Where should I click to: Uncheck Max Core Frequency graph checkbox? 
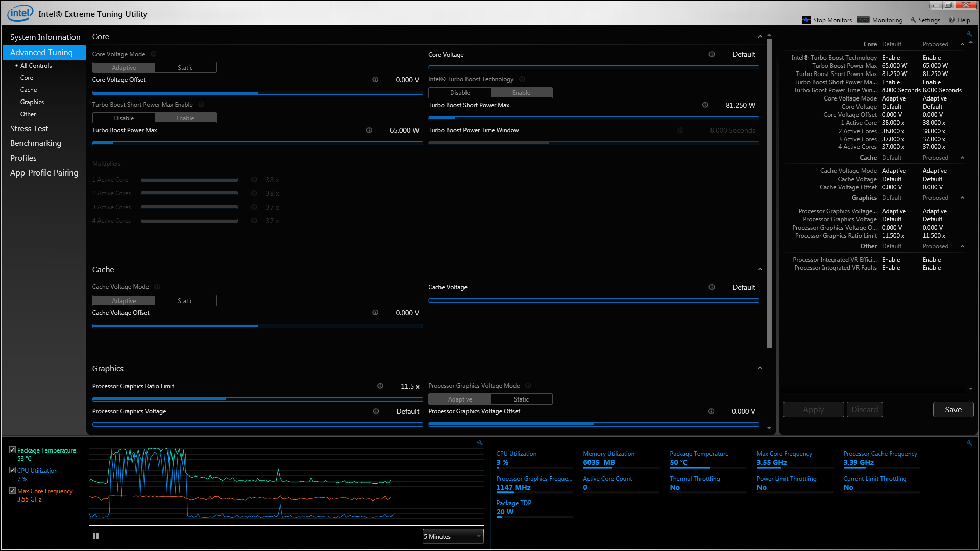(13, 491)
